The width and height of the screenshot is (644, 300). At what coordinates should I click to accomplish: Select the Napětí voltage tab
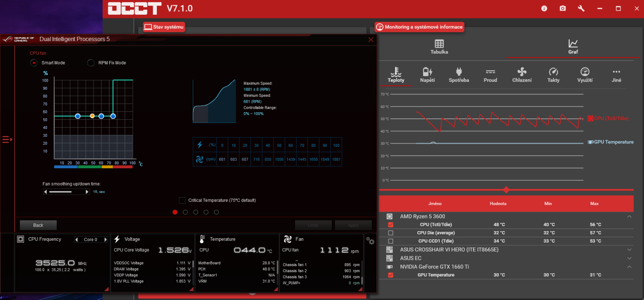pos(427,75)
